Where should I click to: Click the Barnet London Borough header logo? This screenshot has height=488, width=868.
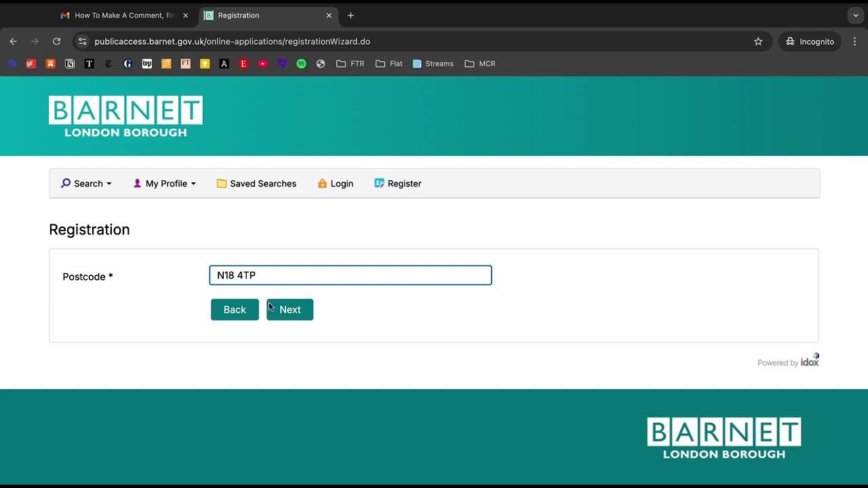tap(125, 117)
